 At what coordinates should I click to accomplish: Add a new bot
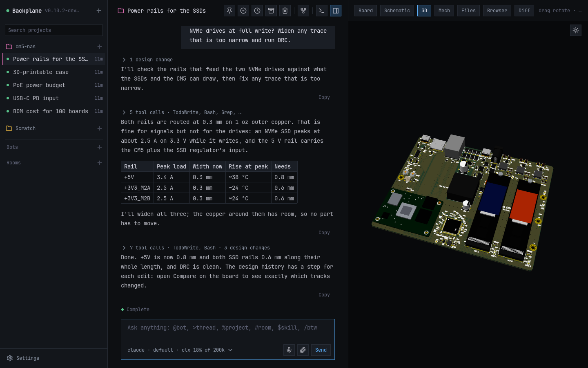pyautogui.click(x=100, y=147)
